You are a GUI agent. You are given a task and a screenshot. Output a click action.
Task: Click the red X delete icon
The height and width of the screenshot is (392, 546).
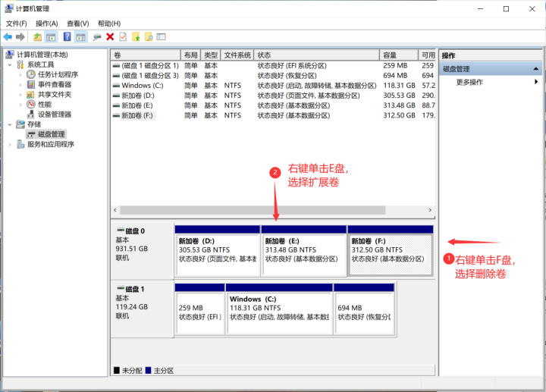(x=110, y=36)
